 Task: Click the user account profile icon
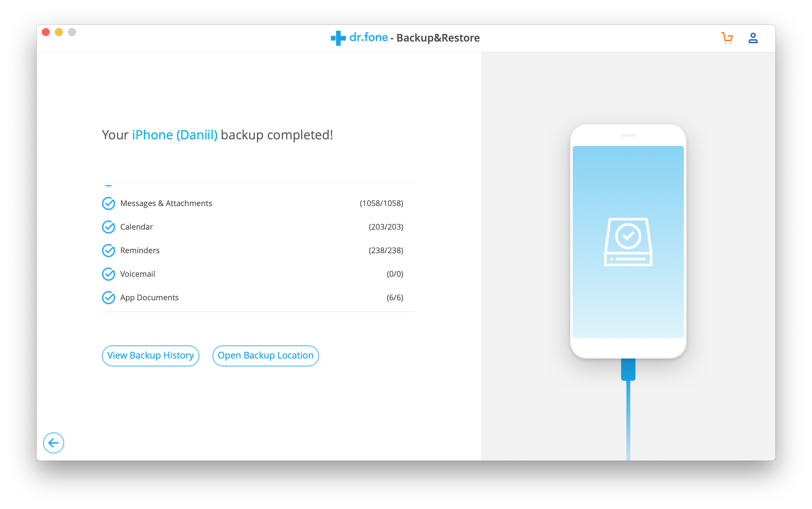(x=753, y=36)
